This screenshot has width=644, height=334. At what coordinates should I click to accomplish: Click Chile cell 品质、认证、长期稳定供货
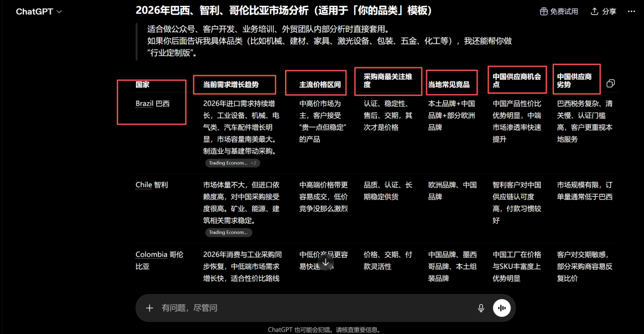tap(388, 191)
